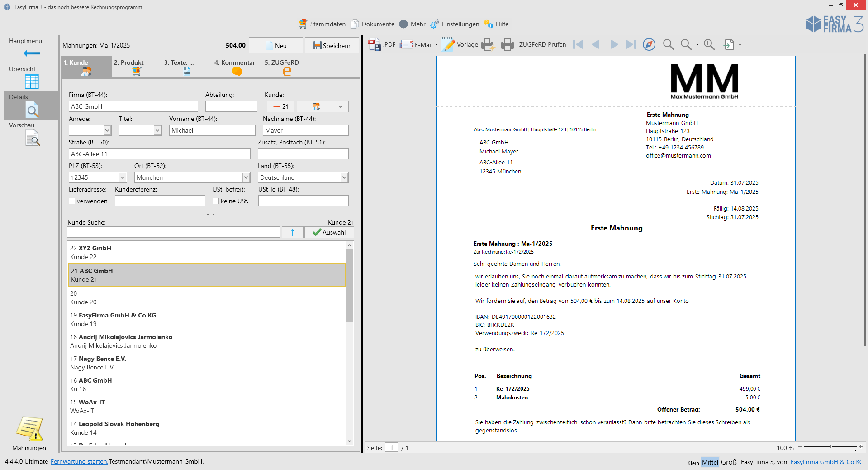868x470 pixels.
Task: Select the 1. Kunde tab
Action: point(86,67)
